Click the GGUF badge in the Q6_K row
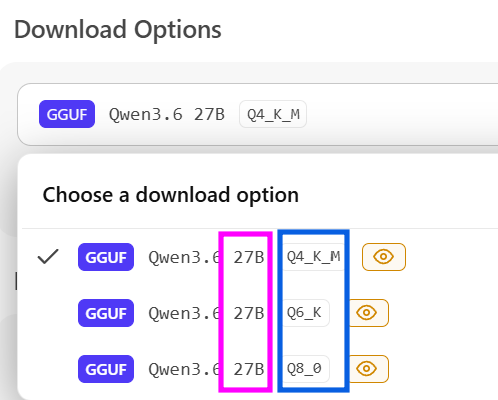 click(x=106, y=313)
